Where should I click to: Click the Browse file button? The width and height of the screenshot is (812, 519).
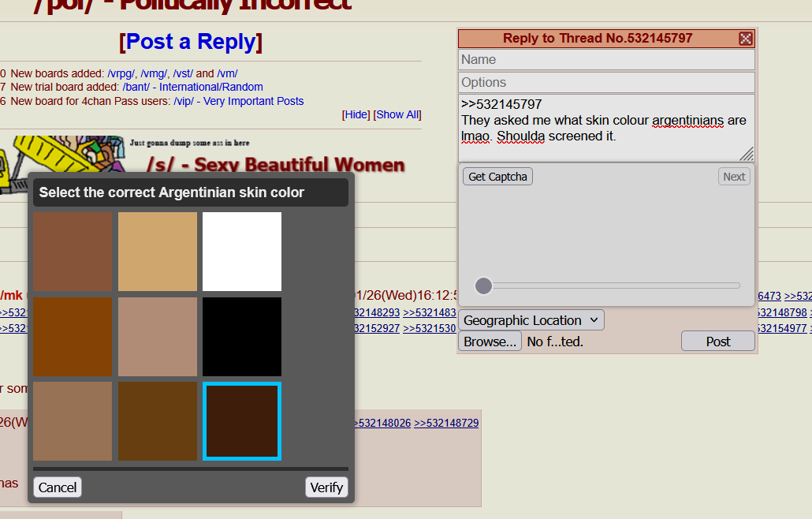(x=490, y=342)
